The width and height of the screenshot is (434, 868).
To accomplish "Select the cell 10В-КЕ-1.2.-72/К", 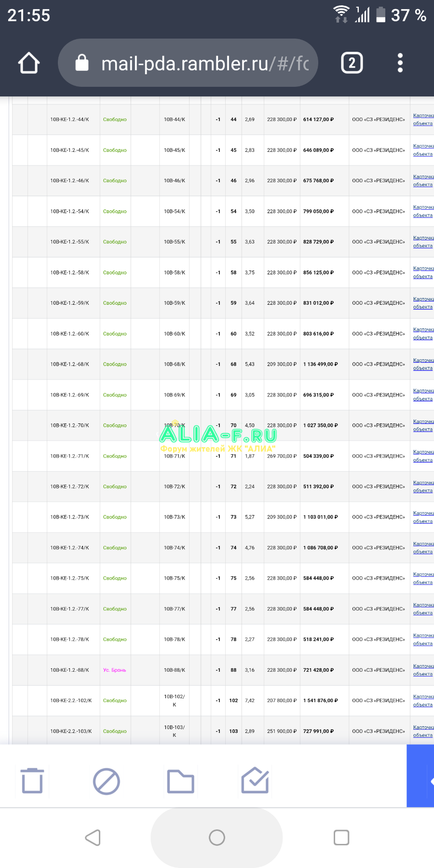I will (x=70, y=487).
